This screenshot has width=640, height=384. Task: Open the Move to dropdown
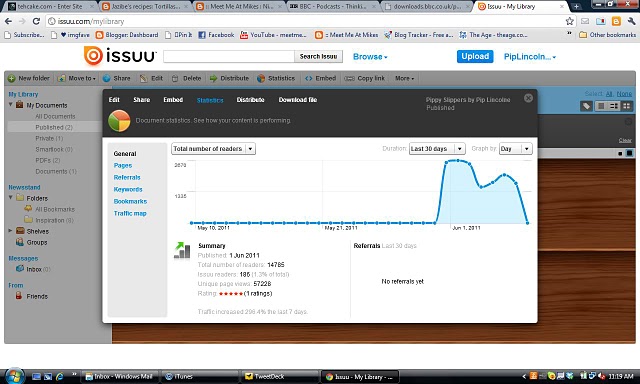77,78
